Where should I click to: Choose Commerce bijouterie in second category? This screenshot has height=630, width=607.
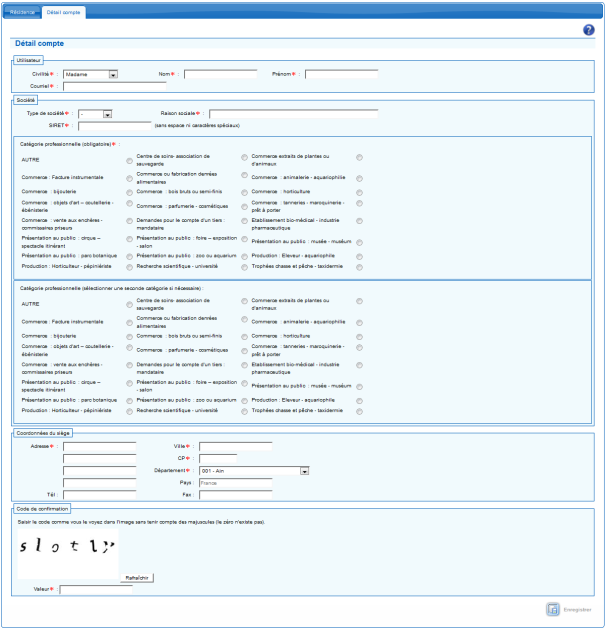(129, 337)
